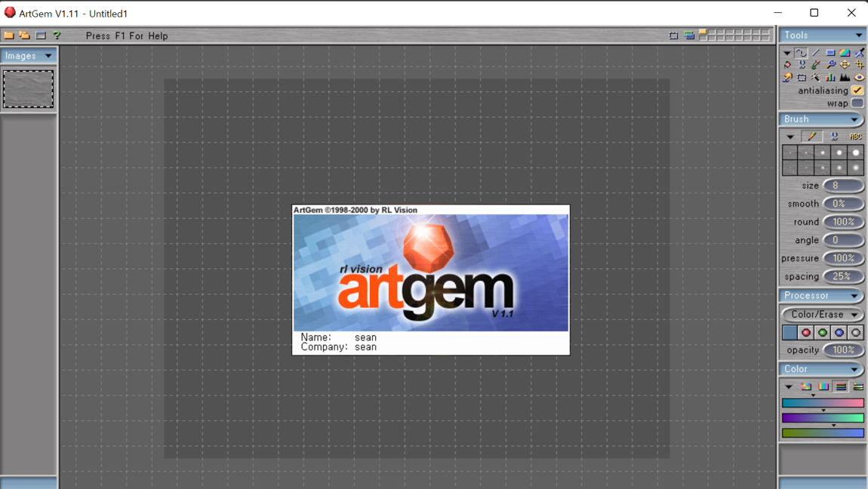Toggle the red channel button
Viewport: 868px width, 489px height.
pos(806,333)
